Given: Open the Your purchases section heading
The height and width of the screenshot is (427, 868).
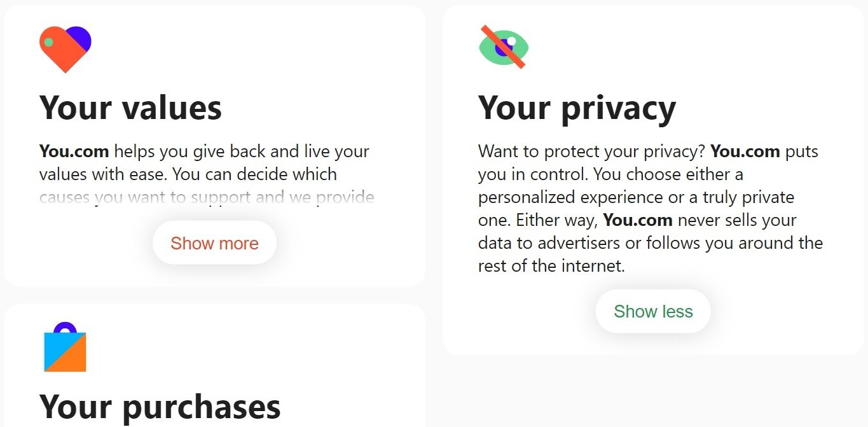Looking at the screenshot, I should point(159,406).
